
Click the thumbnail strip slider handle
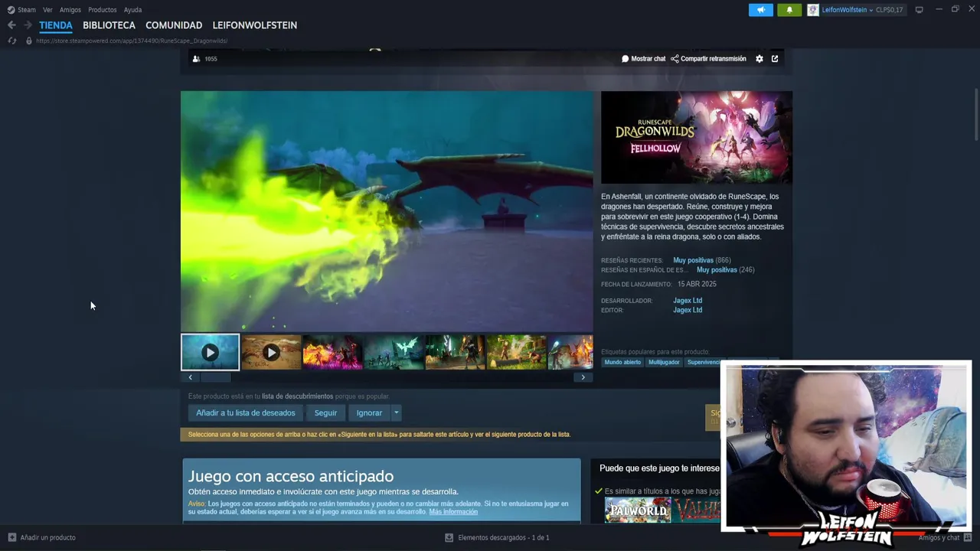(215, 377)
